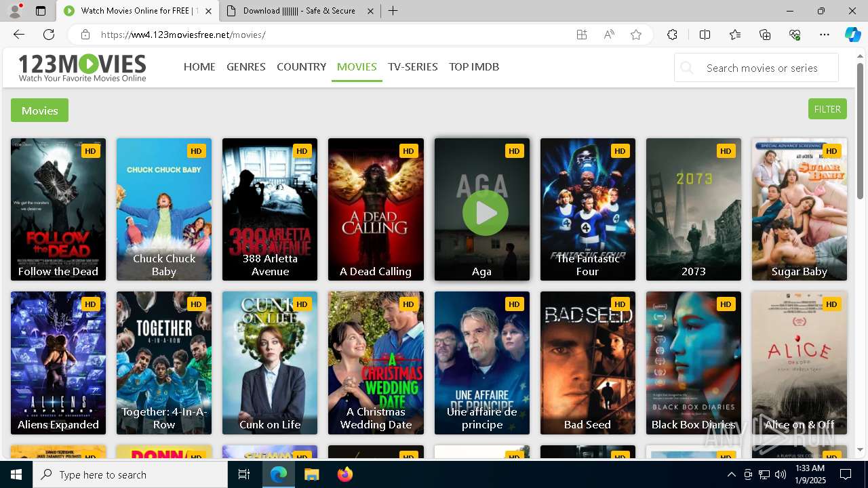This screenshot has height=488, width=868.
Task: Open Microsoft Edge from taskbar
Action: (279, 474)
